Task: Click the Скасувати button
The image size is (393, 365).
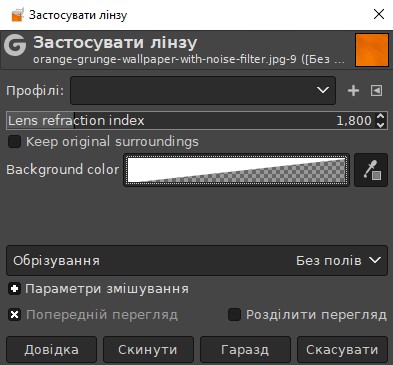Action: pos(342,350)
